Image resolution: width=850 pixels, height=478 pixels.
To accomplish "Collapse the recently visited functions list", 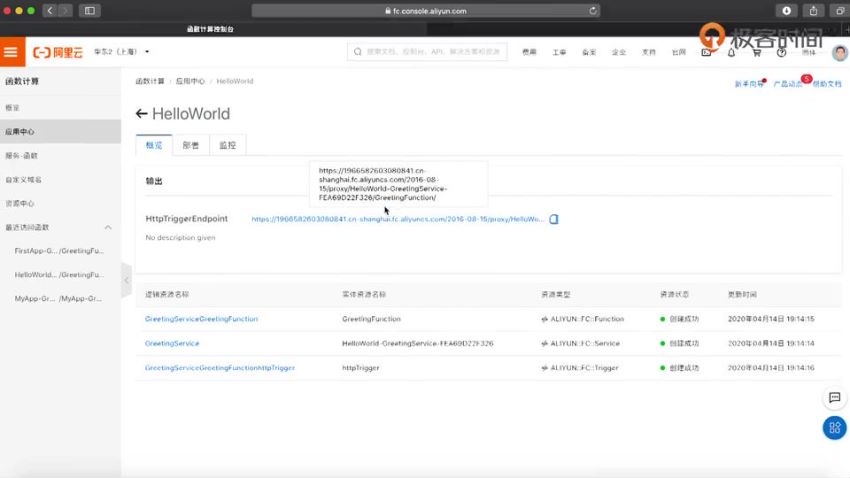I will pos(108,227).
